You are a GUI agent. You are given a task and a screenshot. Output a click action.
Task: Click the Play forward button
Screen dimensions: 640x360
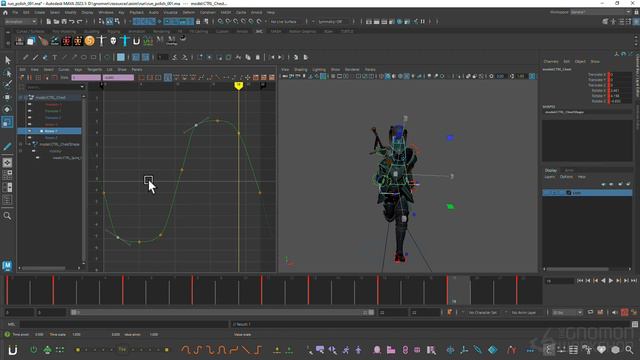point(611,281)
